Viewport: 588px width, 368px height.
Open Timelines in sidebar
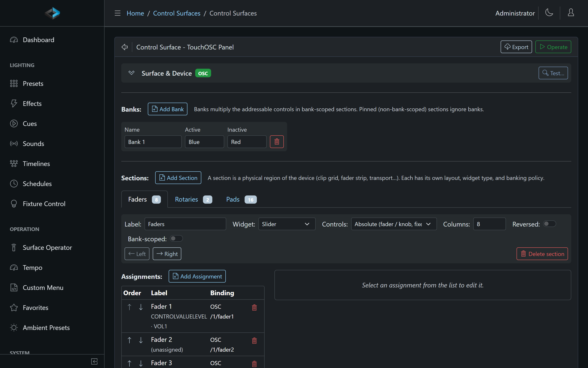click(52, 164)
